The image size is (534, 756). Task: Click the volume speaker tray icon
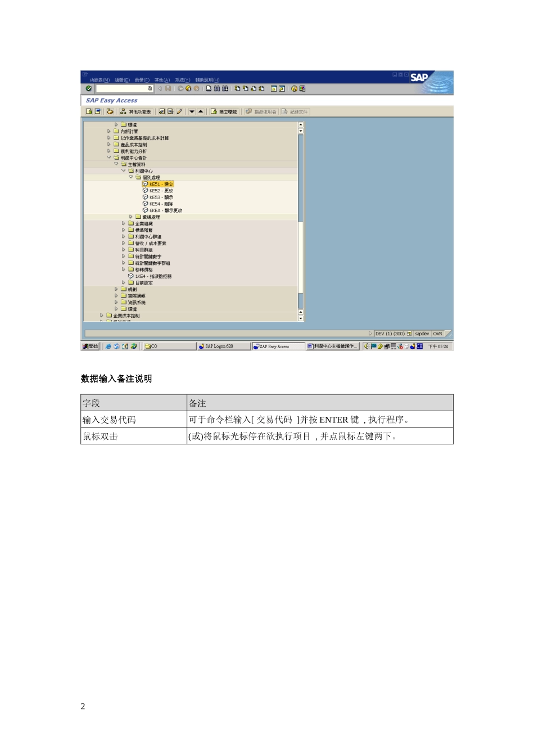(366, 346)
